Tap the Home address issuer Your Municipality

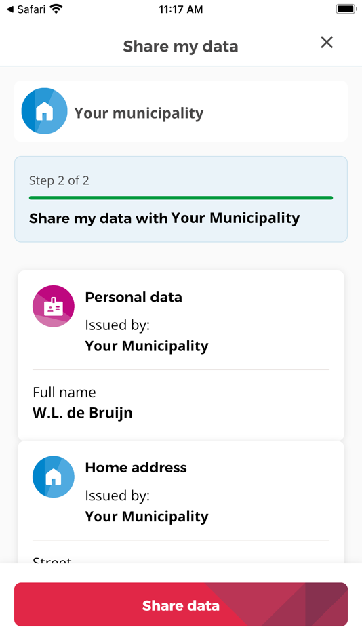(146, 517)
